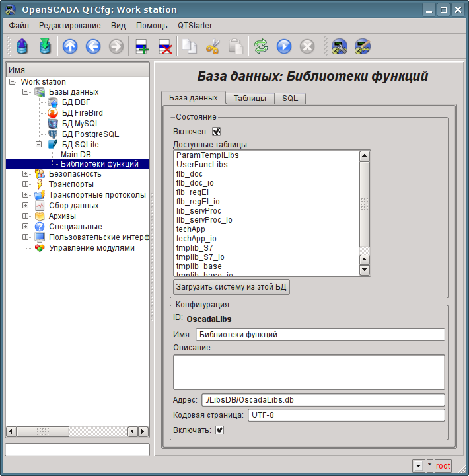This screenshot has height=476, width=469.
Task: Click the add item toolbar icon
Action: 142,46
